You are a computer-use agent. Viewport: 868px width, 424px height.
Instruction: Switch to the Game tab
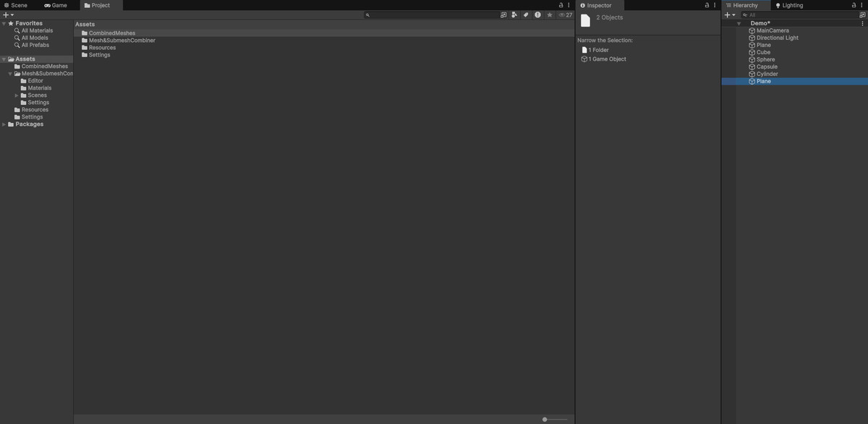[x=56, y=5]
